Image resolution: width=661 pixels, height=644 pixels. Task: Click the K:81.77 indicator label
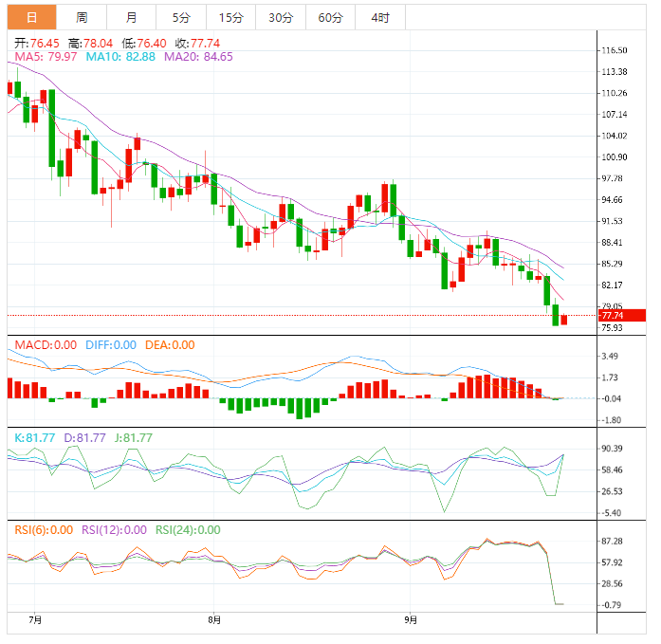34,437
